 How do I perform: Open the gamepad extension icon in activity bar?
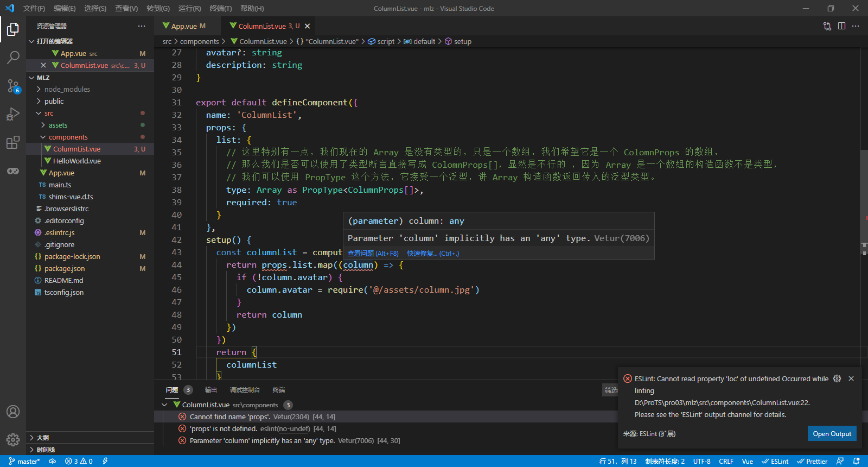pyautogui.click(x=13, y=171)
